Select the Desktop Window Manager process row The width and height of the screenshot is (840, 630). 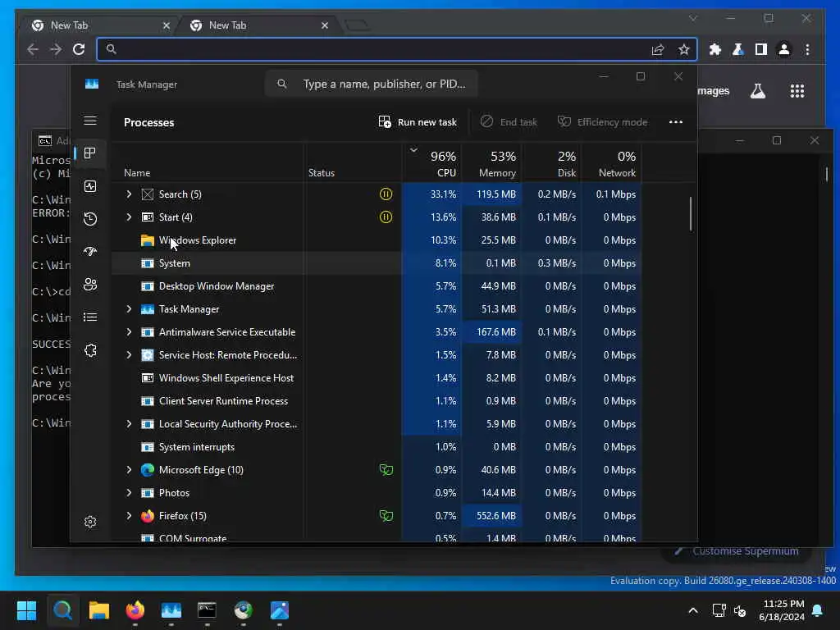pos(376,286)
